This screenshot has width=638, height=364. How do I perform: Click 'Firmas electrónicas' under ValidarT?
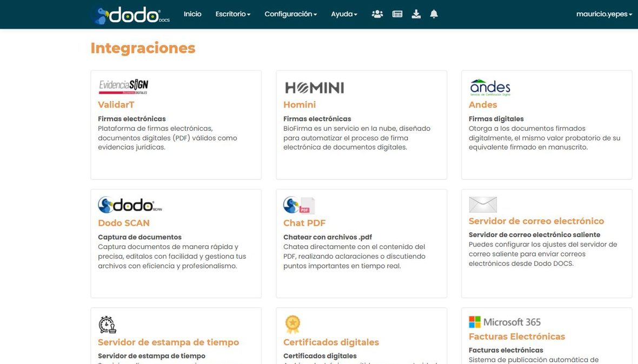(x=132, y=119)
